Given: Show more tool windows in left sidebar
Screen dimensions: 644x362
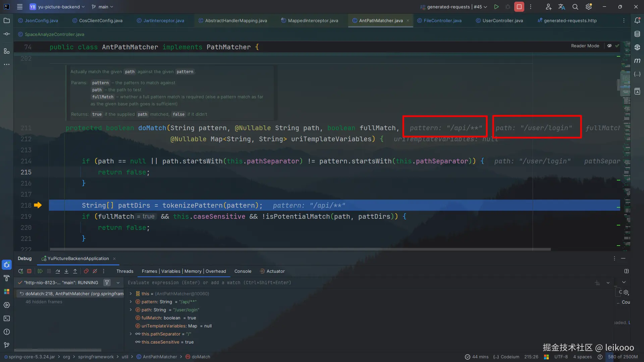Looking at the screenshot, I should pyautogui.click(x=7, y=64).
